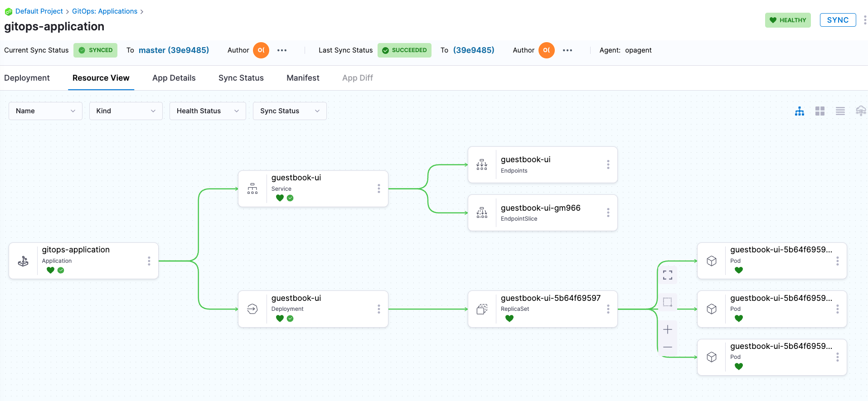Click the dashed selection box control icon

coord(668,302)
